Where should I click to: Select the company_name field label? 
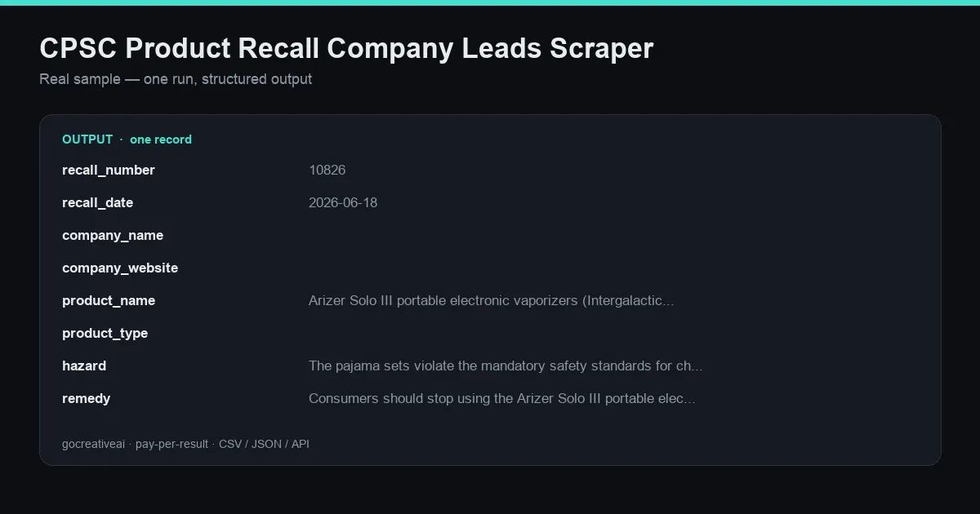tap(113, 235)
